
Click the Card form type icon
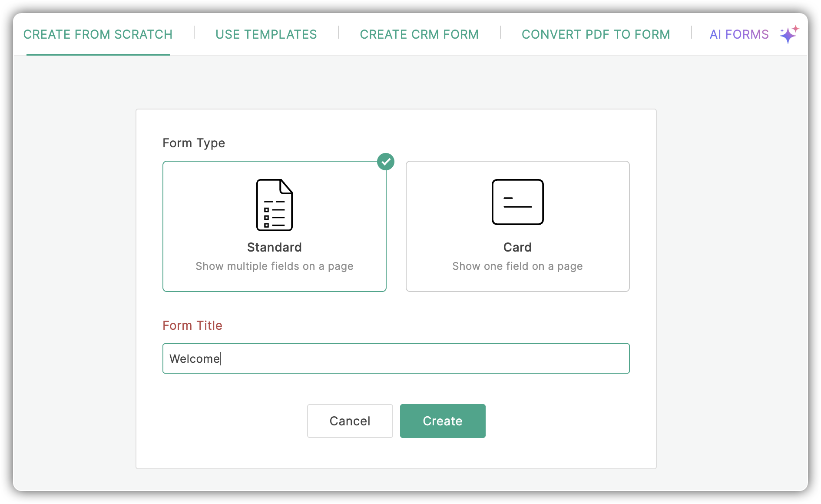[517, 202]
